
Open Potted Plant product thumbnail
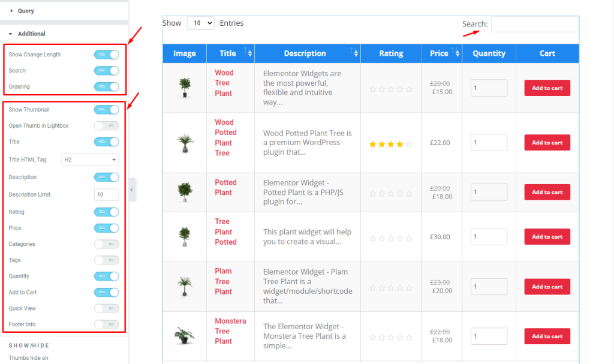coord(185,192)
